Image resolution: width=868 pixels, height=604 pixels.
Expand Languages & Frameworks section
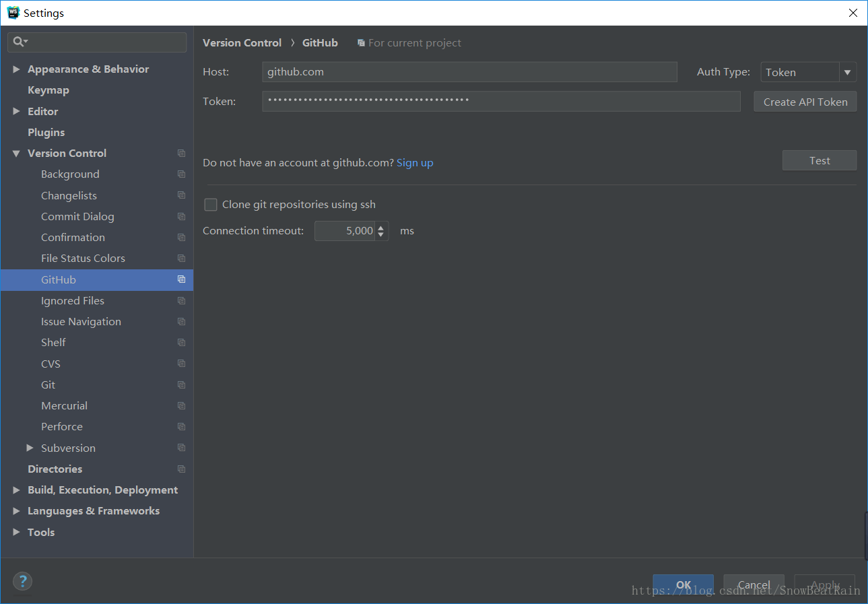[16, 511]
